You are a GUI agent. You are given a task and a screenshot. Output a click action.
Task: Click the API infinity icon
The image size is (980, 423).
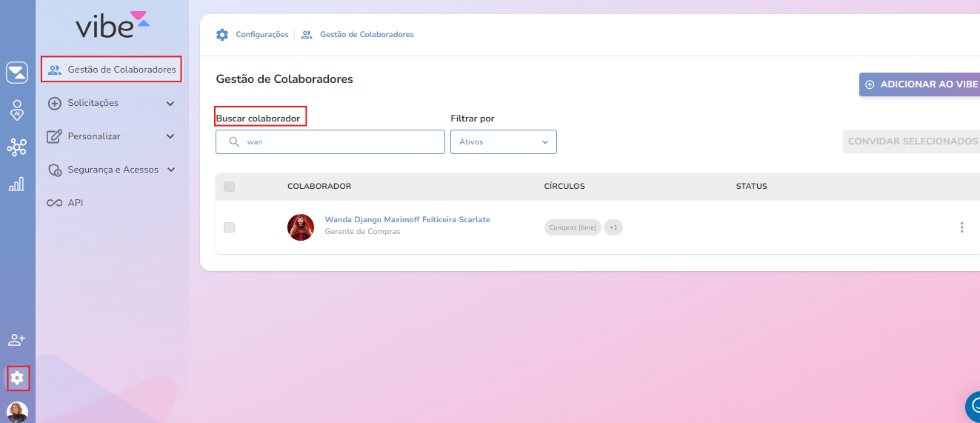[54, 203]
